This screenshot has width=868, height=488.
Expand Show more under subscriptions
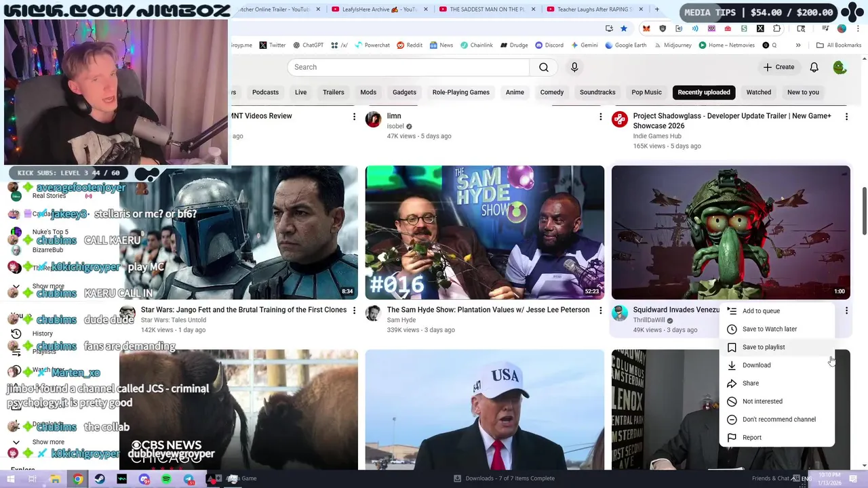pyautogui.click(x=48, y=287)
